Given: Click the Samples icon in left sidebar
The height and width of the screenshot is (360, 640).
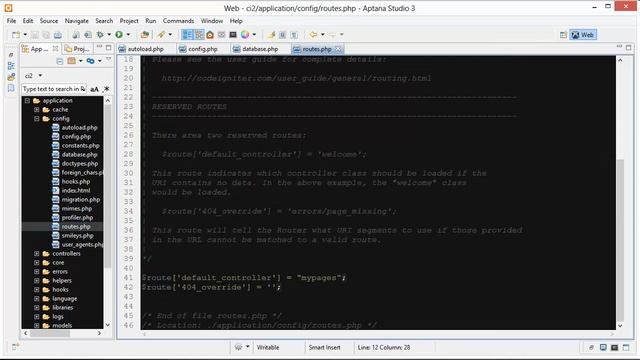Looking at the screenshot, I should [x=11, y=76].
